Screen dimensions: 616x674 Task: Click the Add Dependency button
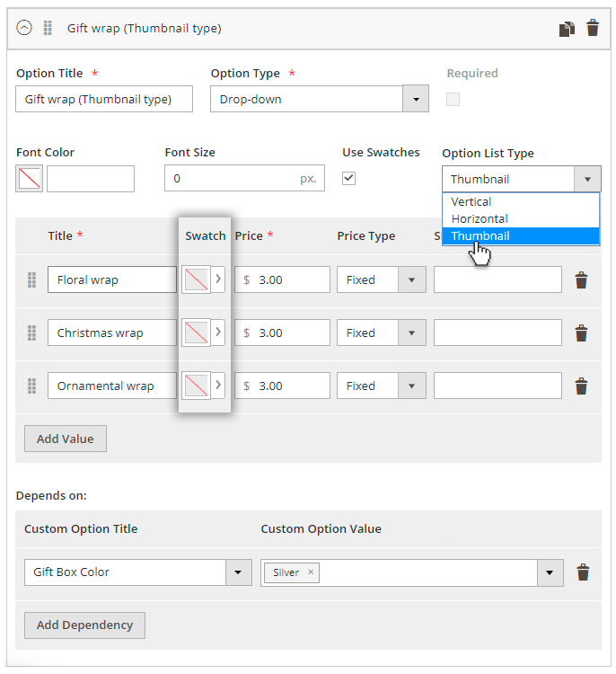click(84, 625)
